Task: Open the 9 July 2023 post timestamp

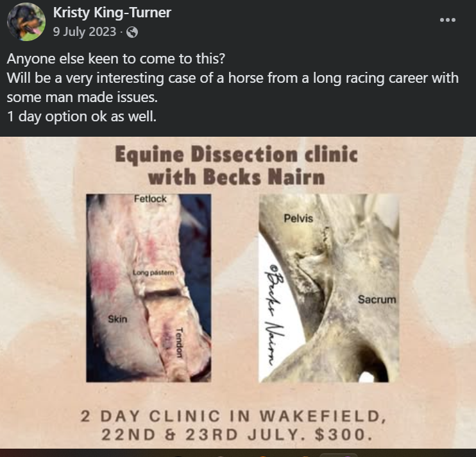Action: click(x=85, y=32)
